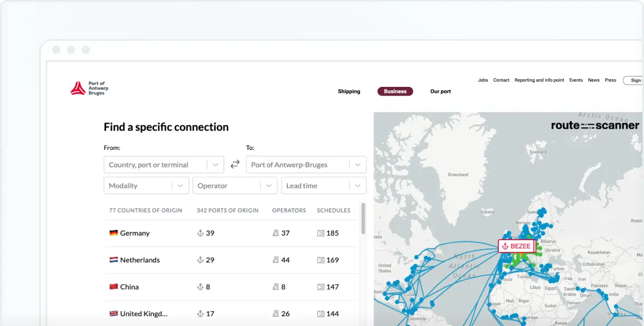The image size is (644, 326).
Task: Open the Our port menu
Action: (x=440, y=91)
